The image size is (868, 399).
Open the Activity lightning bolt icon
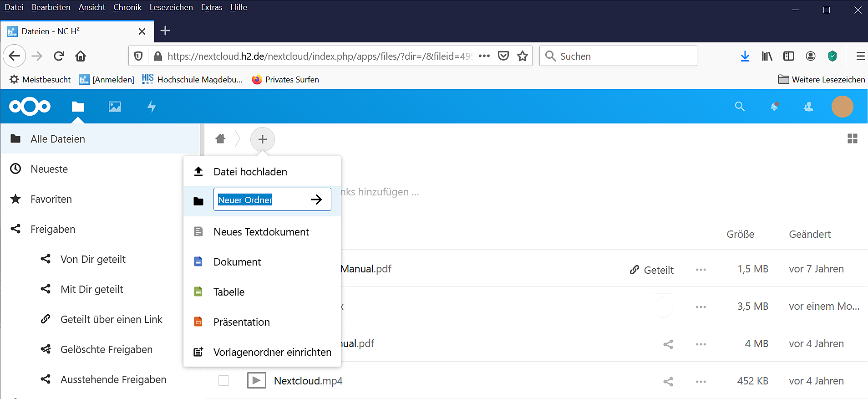click(x=152, y=107)
